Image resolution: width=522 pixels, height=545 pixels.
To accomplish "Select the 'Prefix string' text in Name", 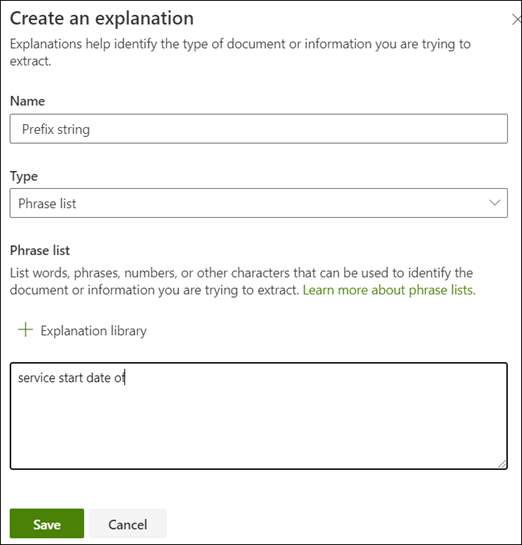I will pos(56,129).
